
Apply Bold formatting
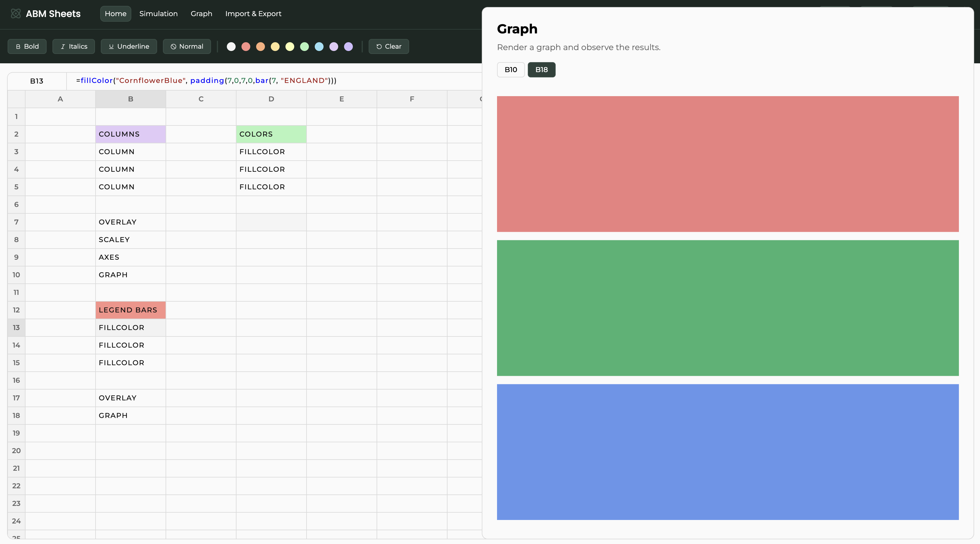click(x=27, y=46)
